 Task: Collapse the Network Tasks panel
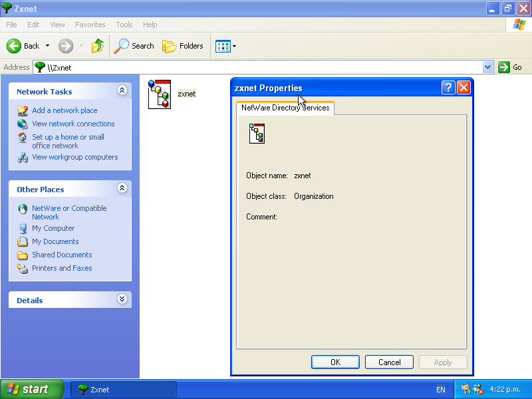(x=122, y=90)
